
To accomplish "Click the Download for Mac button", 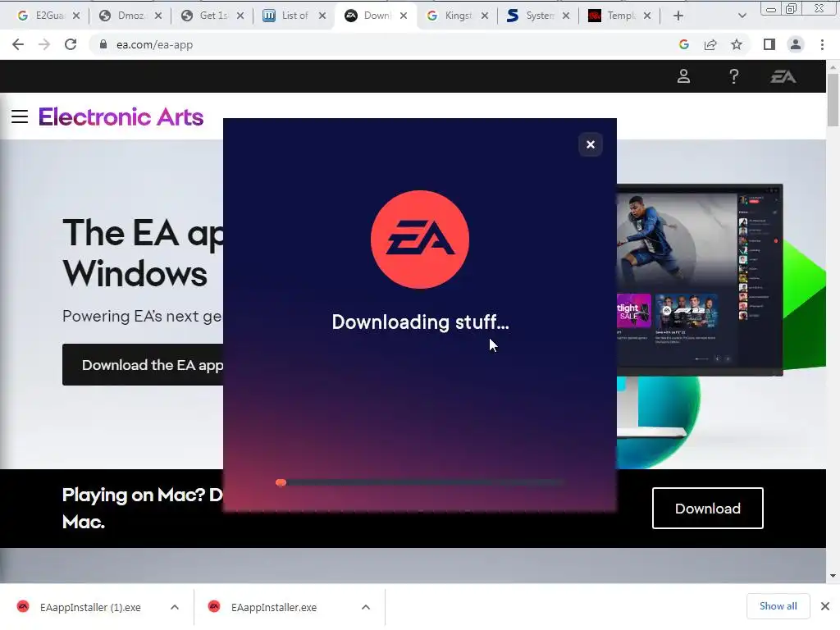I will pyautogui.click(x=708, y=508).
